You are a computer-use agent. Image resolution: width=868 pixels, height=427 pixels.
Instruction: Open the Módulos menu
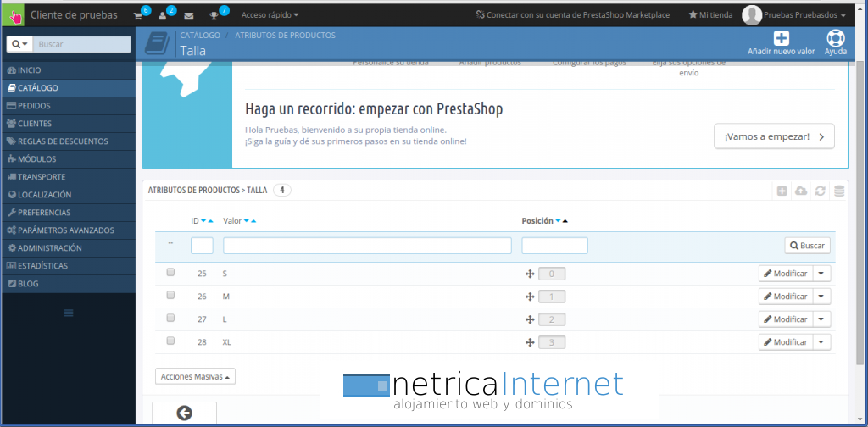69,159
